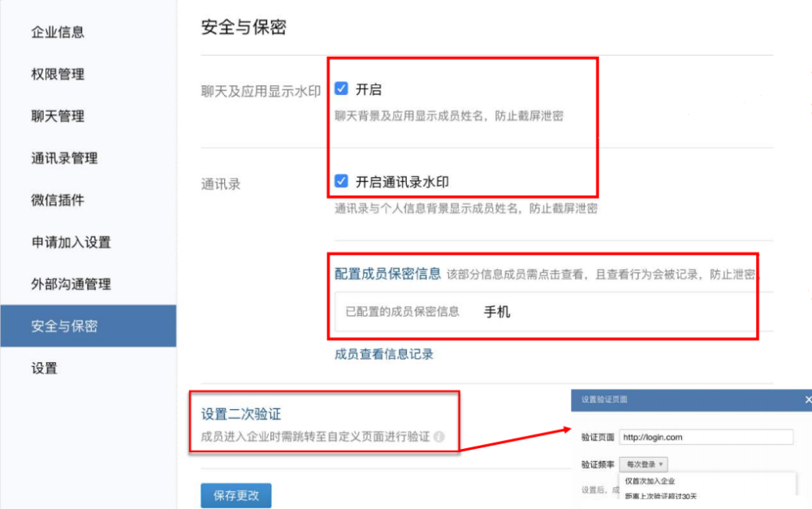The height and width of the screenshot is (509, 812).
Task: Click 安全与保密 page heading
Action: coord(244,27)
